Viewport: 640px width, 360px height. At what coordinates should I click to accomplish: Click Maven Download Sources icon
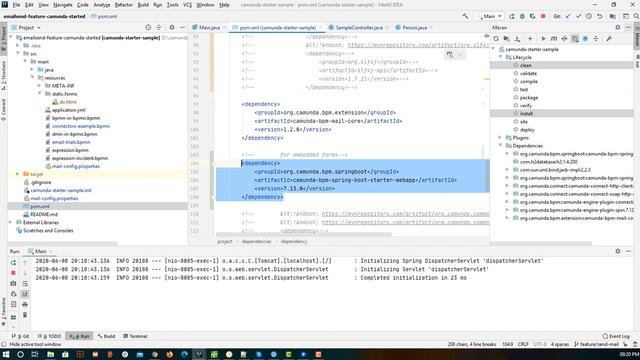click(x=517, y=39)
